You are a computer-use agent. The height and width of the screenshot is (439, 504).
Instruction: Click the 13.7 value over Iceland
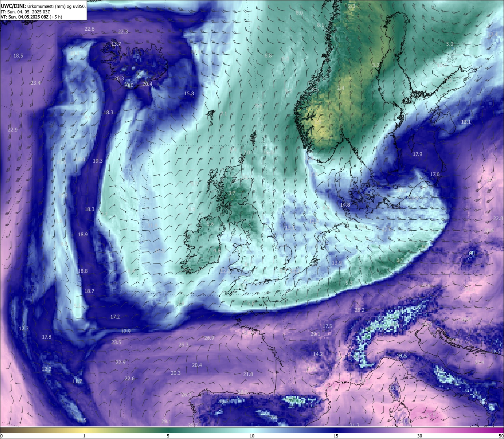pyautogui.click(x=116, y=44)
